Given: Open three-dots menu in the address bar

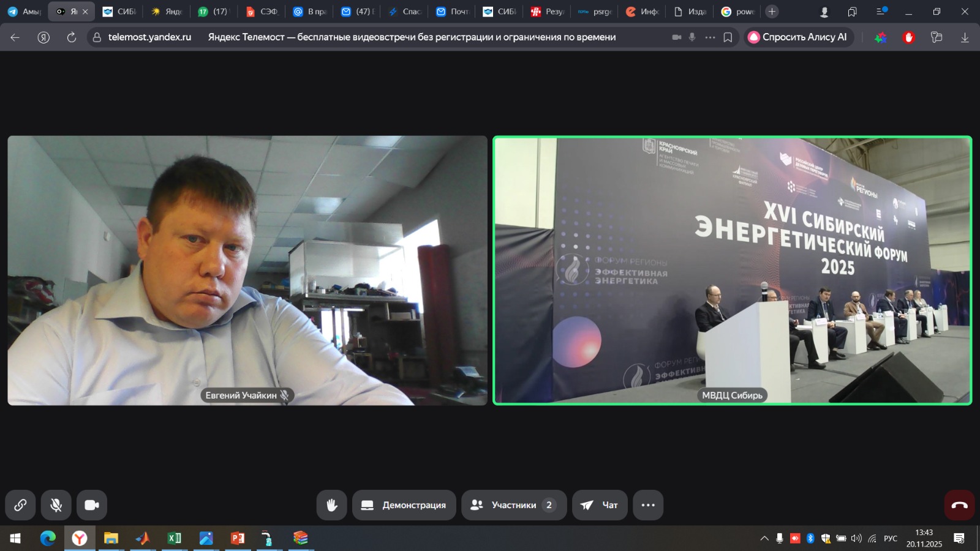Looking at the screenshot, I should click(710, 37).
